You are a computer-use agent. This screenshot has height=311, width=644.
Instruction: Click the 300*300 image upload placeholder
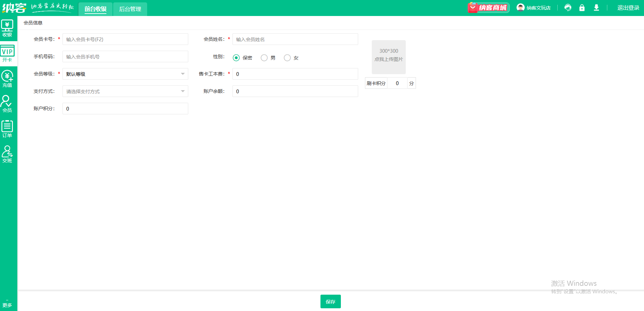point(389,57)
